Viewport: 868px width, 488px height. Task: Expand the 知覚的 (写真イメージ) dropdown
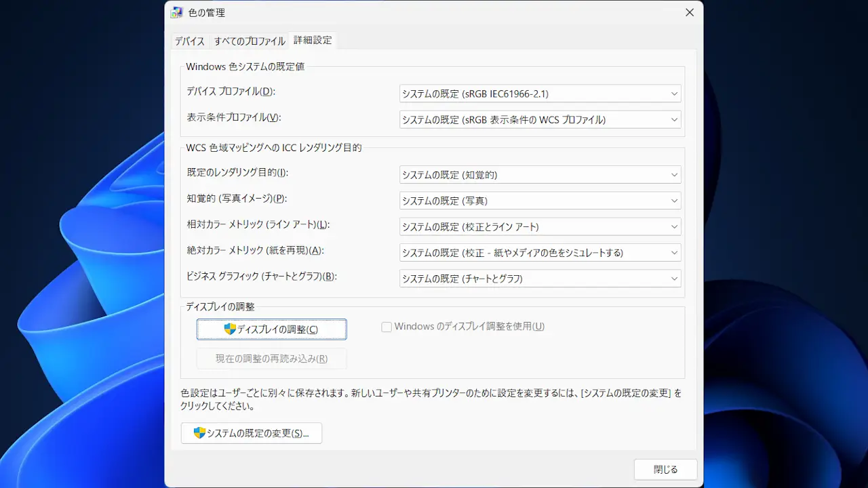tap(540, 201)
